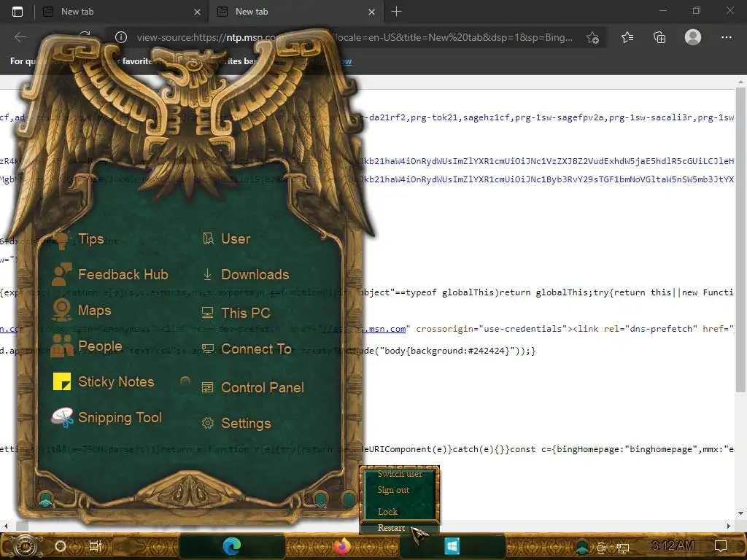This screenshot has width=747, height=560.
Task: Click the Meet Now camera tray icon
Action: (x=601, y=548)
